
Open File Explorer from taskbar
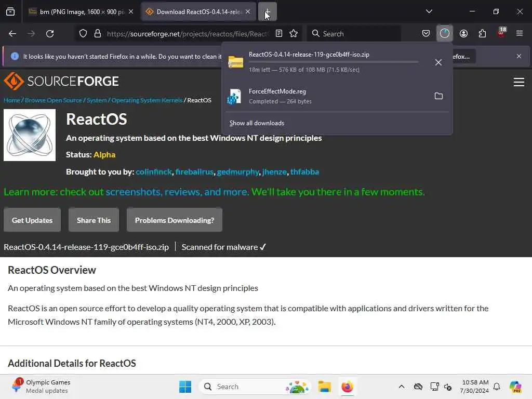coord(324,387)
